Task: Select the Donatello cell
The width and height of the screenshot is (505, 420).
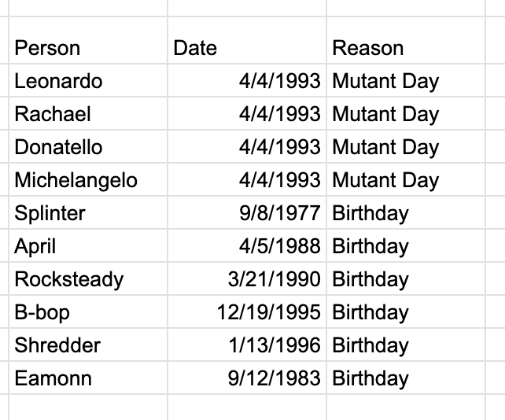Action: (x=88, y=147)
